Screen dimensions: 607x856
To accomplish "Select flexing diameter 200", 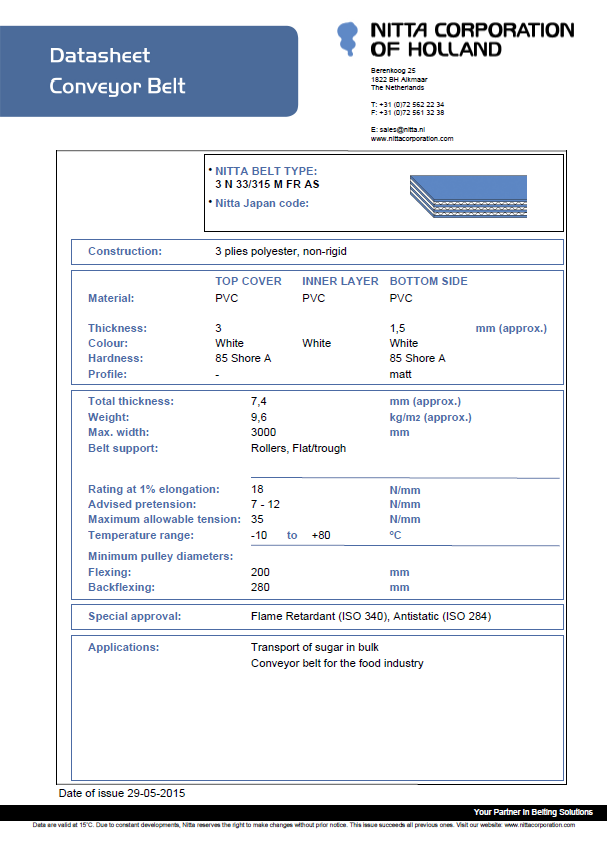I will pyautogui.click(x=260, y=572).
